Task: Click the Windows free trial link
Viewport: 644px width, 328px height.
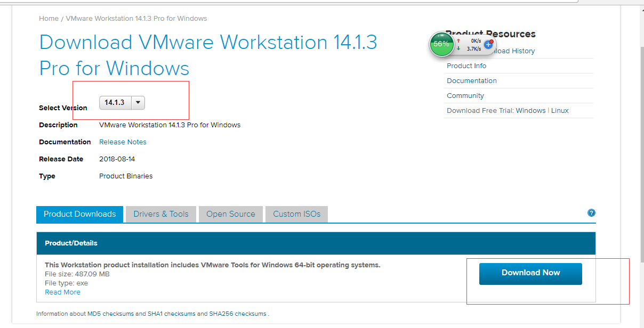Action: coord(530,111)
